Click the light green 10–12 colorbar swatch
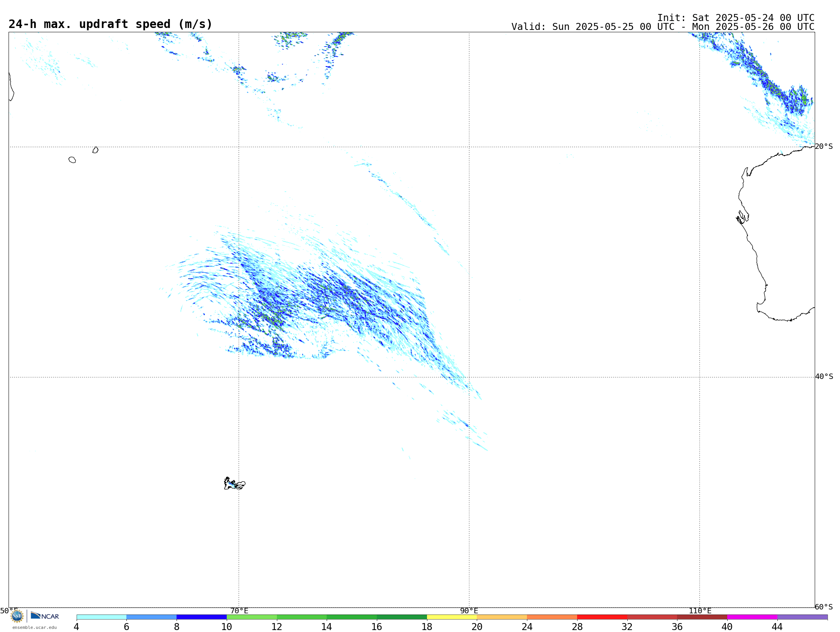 coord(252,617)
